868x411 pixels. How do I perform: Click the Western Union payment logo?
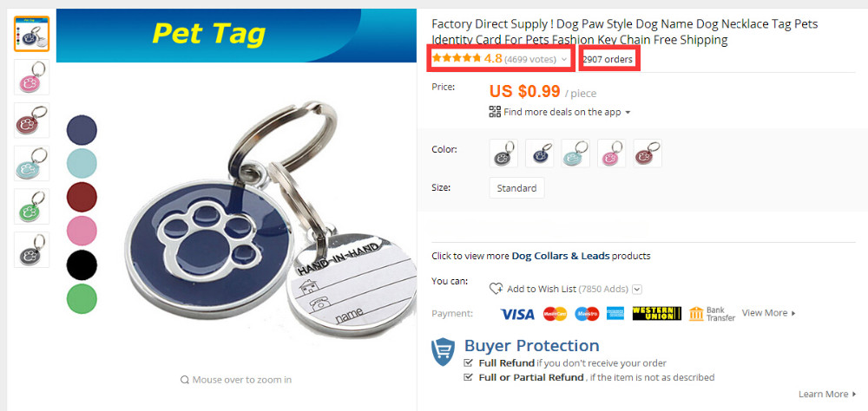point(656,313)
